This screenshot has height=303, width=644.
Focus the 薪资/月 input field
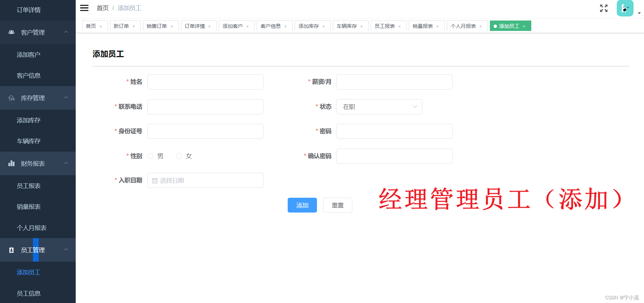coord(394,82)
